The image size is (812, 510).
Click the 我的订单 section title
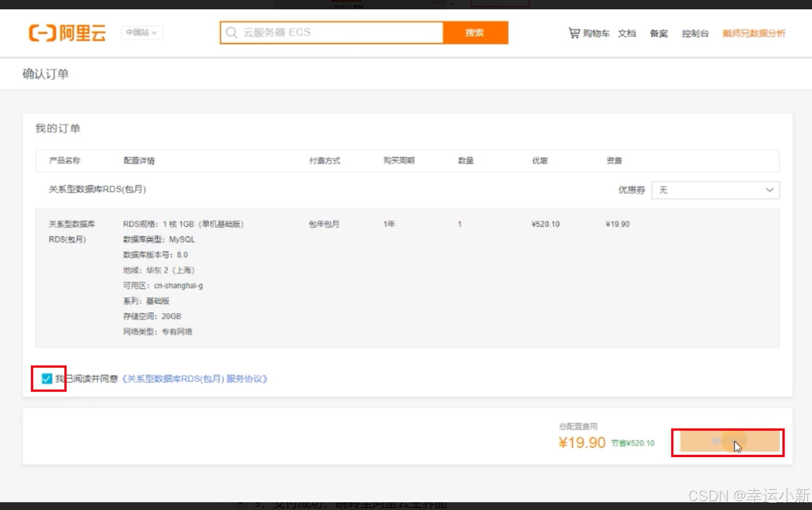coord(58,129)
